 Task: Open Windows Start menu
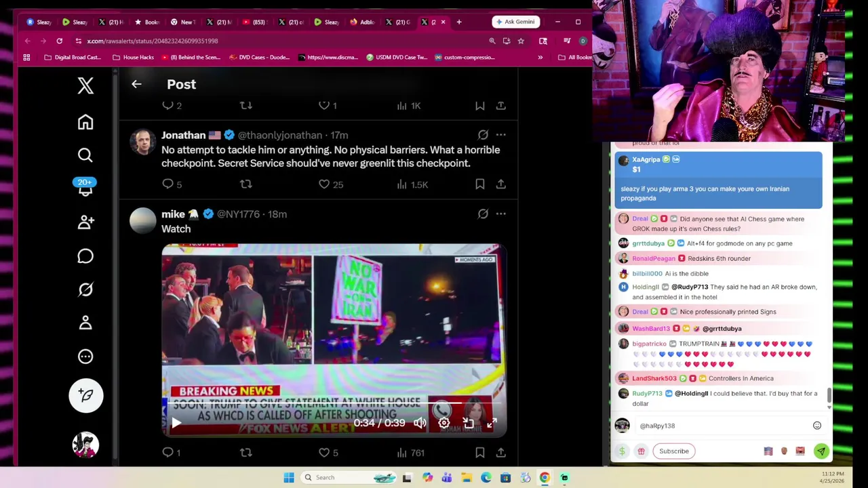point(289,478)
